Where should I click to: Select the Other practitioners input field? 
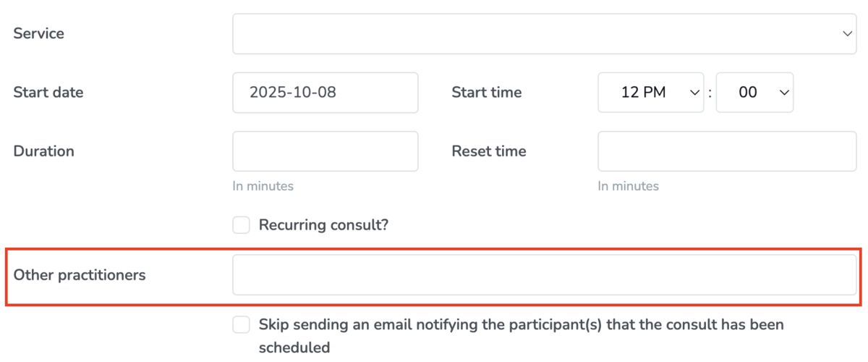pos(544,275)
